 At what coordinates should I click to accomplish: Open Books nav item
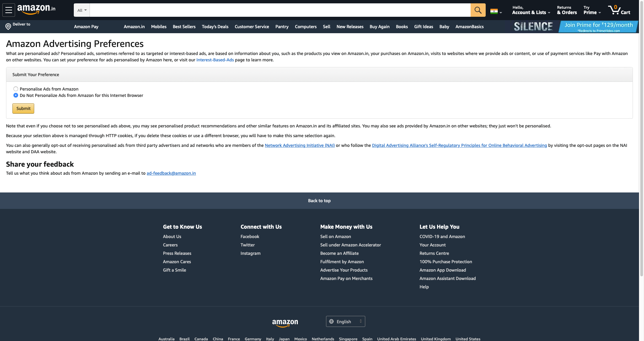[x=402, y=26]
